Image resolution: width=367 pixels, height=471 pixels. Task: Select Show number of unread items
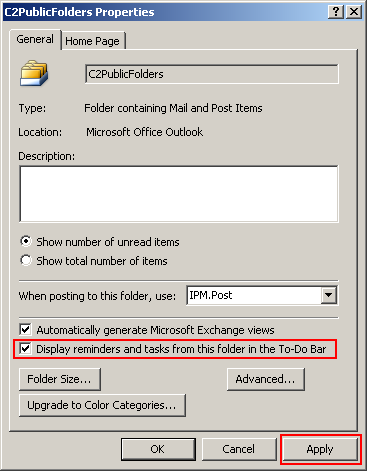pos(26,241)
